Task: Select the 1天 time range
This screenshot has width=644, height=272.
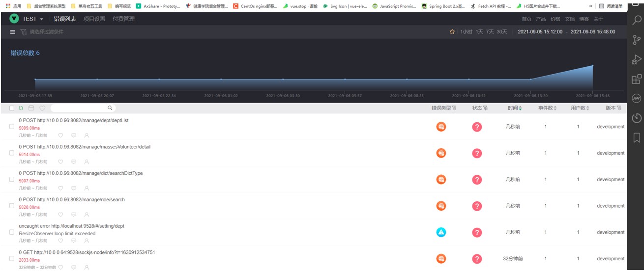Action: [479, 32]
